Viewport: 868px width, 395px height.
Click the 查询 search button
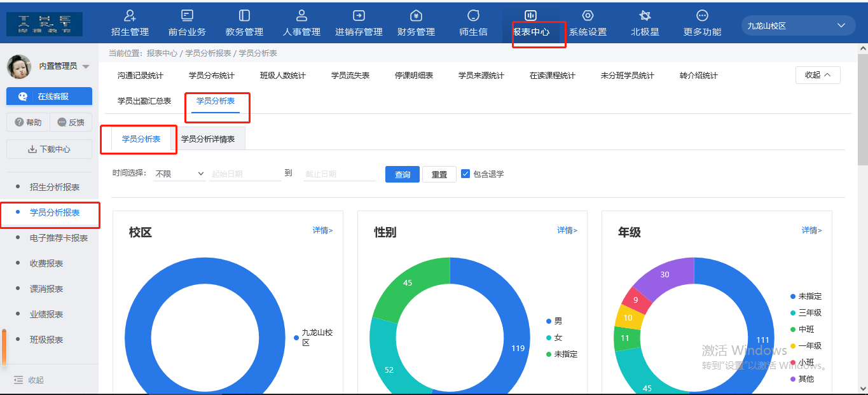403,174
